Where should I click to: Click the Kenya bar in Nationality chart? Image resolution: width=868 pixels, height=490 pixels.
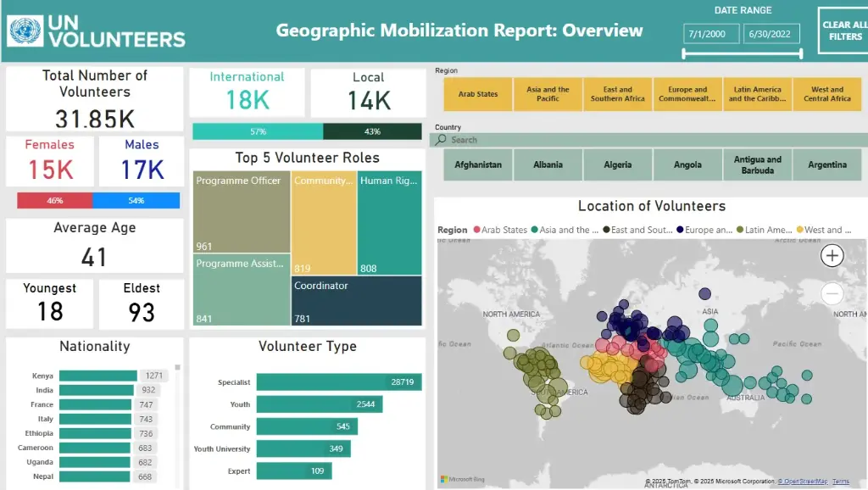[x=97, y=376]
